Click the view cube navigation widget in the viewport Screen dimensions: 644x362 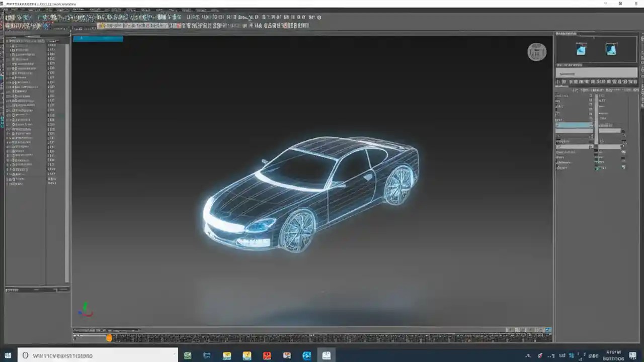pyautogui.click(x=536, y=52)
